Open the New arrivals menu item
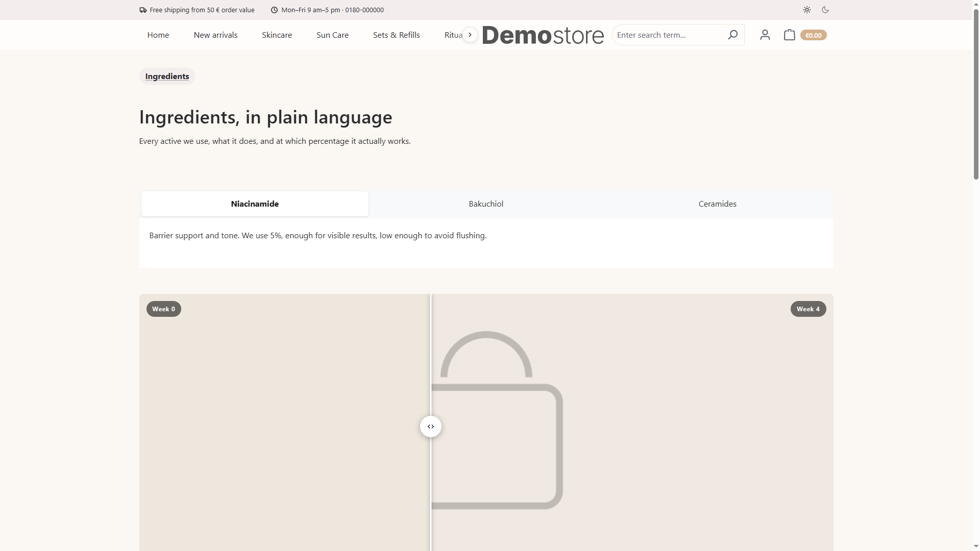980x551 pixels. pos(215,35)
